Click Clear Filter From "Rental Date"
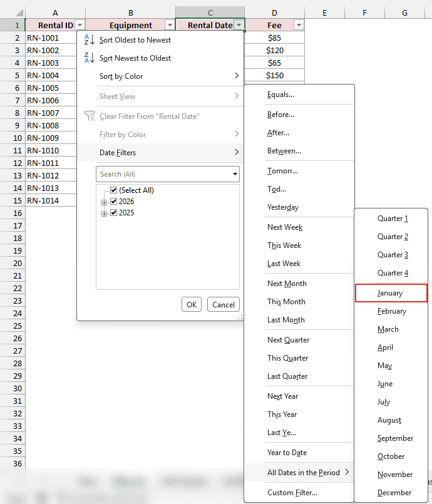 pos(160,116)
